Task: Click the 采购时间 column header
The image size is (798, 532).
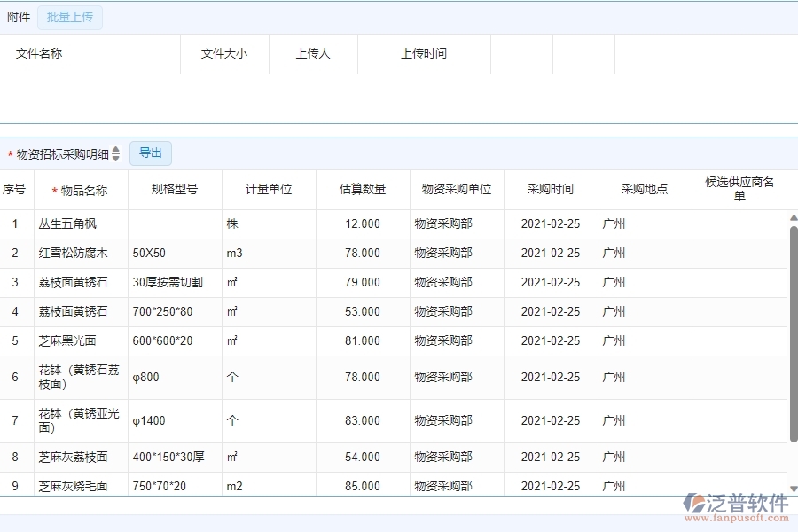Action: coord(551,189)
